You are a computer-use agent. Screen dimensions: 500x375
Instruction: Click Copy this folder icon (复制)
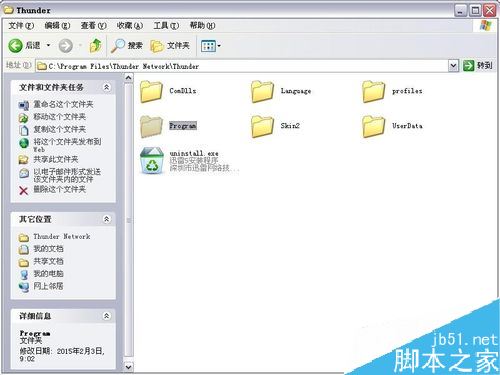pos(24,130)
